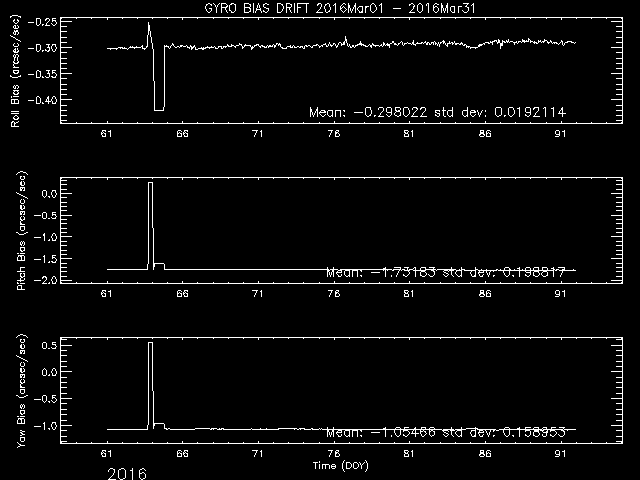Click the Yaw Bias mean and std dev text

coord(445,432)
